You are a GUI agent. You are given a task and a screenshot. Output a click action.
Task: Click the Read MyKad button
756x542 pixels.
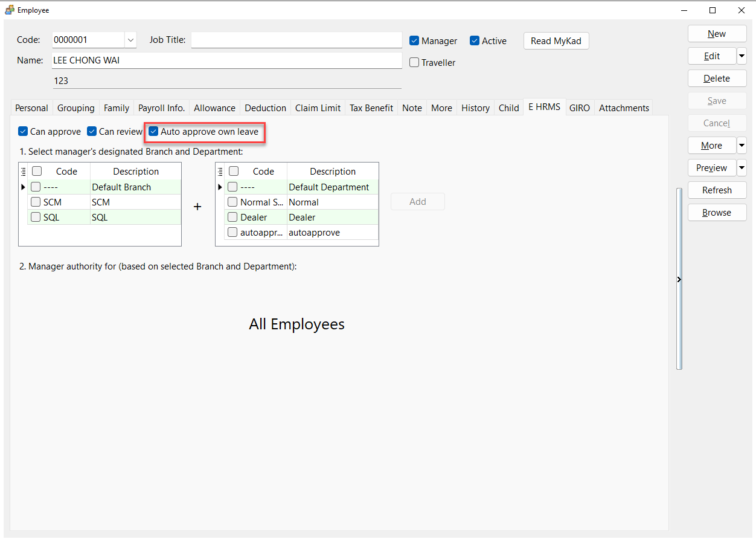tap(556, 40)
